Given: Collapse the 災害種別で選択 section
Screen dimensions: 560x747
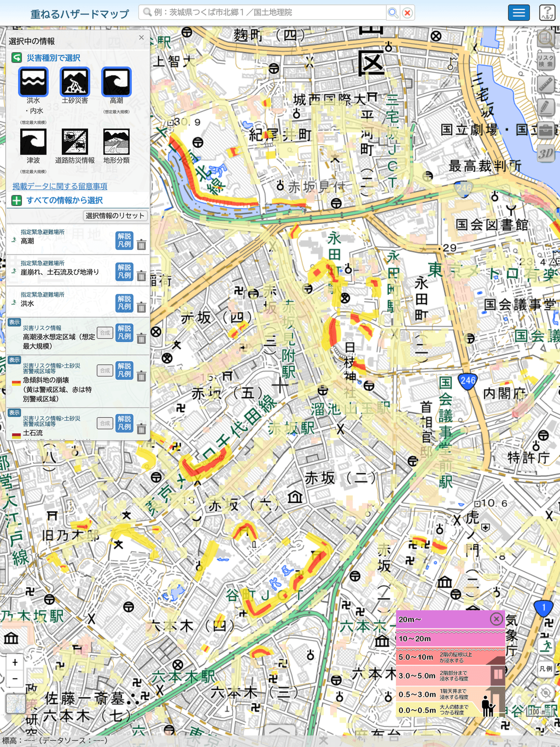Looking at the screenshot, I should pos(17,58).
